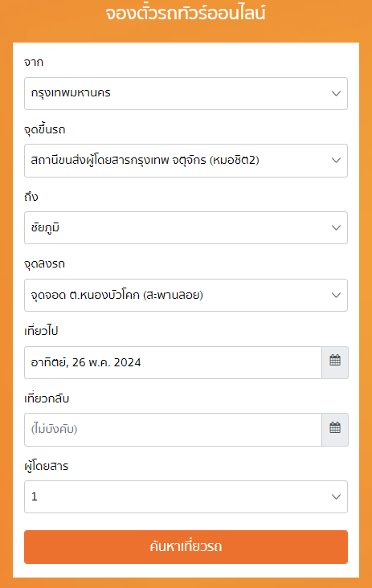372x588 pixels.
Task: Click the จาก field label
Action: 34,62
